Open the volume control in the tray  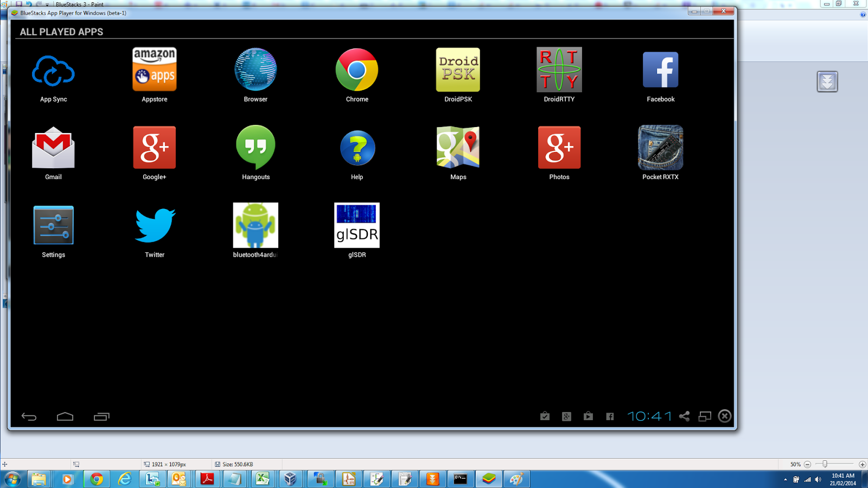pyautogui.click(x=818, y=479)
